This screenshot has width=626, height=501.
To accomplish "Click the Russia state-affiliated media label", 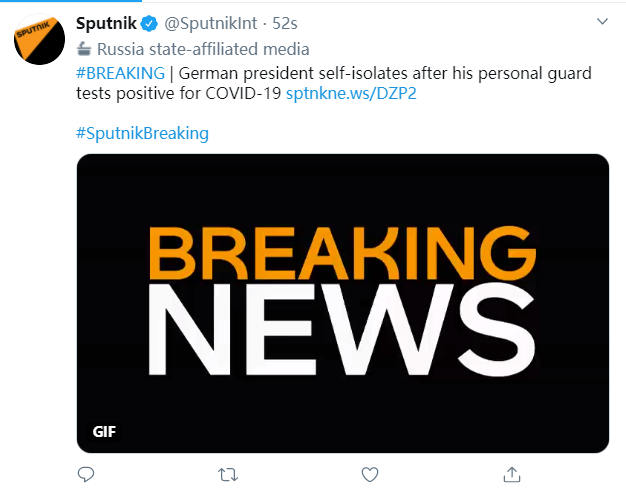I will click(203, 49).
